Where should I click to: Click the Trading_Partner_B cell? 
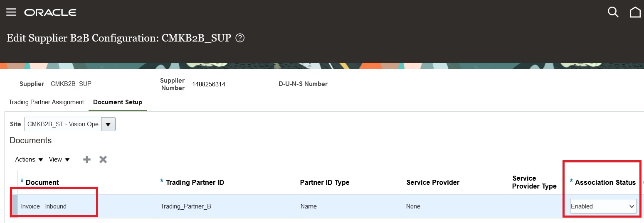[186, 206]
